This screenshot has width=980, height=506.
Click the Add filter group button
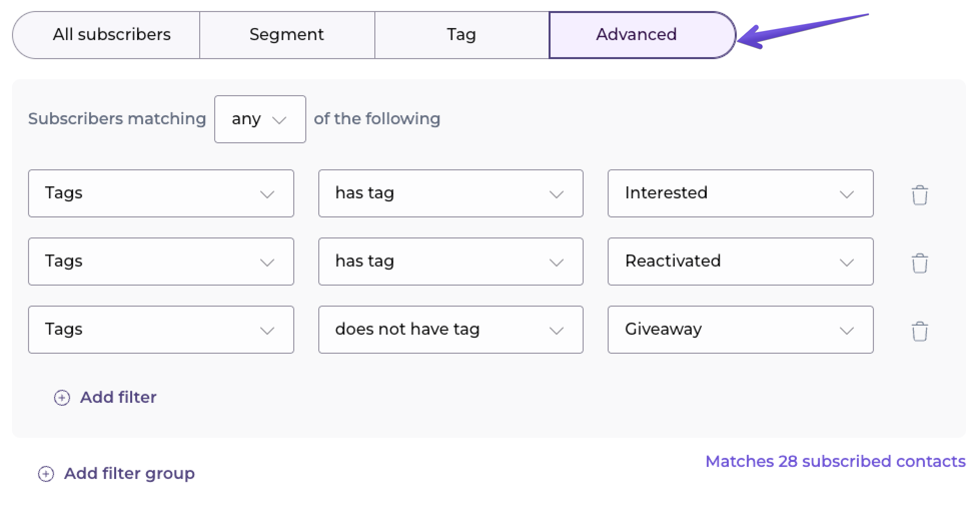coord(129,473)
